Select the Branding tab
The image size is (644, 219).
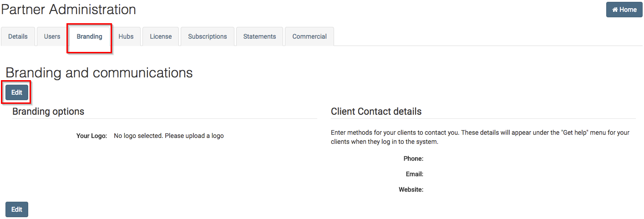coord(89,36)
